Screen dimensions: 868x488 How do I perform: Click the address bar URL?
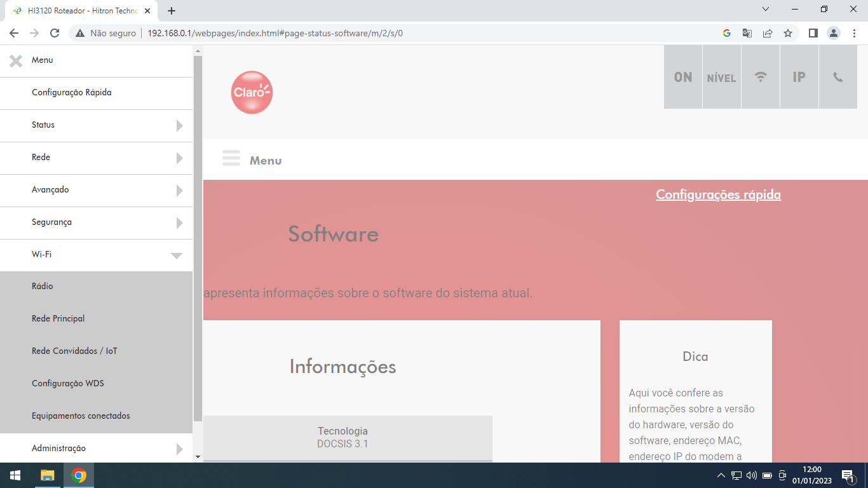(x=275, y=33)
